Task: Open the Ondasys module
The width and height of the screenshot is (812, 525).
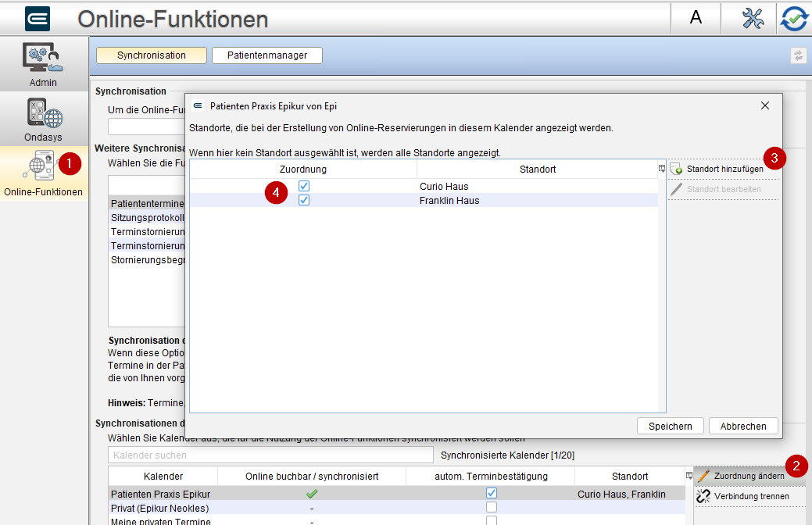Action: [x=44, y=119]
